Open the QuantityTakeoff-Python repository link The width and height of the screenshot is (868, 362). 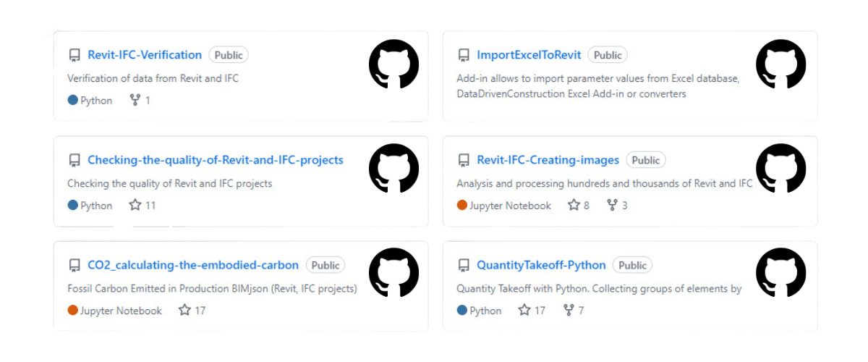point(541,265)
